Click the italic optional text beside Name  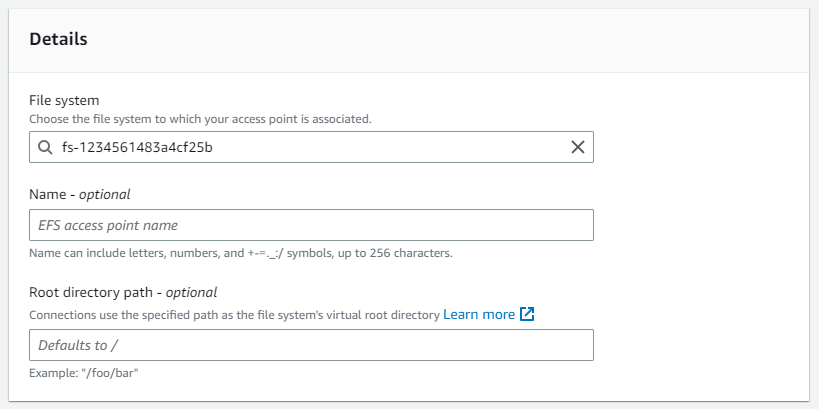point(104,195)
